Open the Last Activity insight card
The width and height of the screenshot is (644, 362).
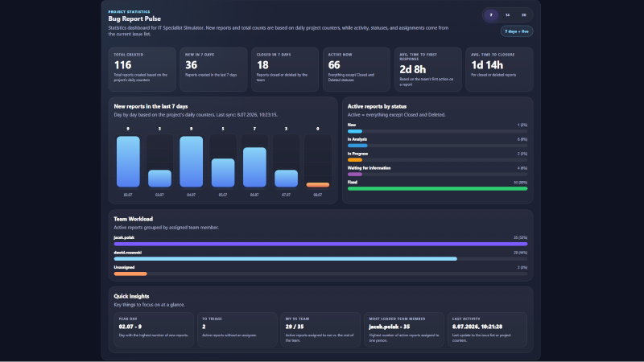click(487, 330)
